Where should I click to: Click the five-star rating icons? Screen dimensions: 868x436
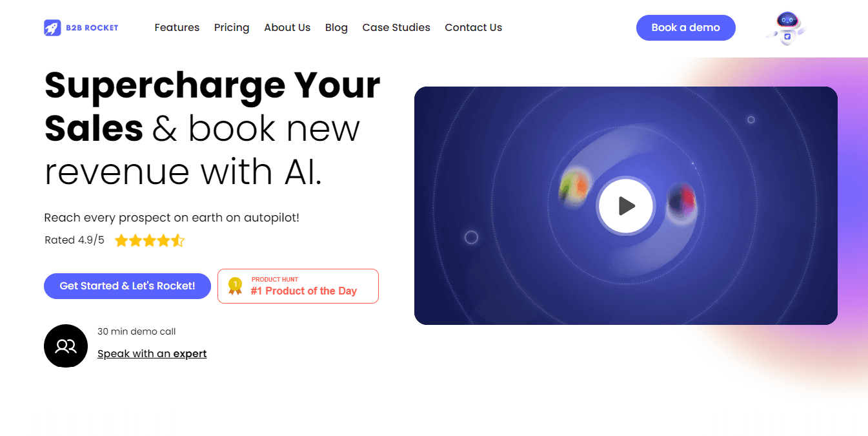point(150,241)
